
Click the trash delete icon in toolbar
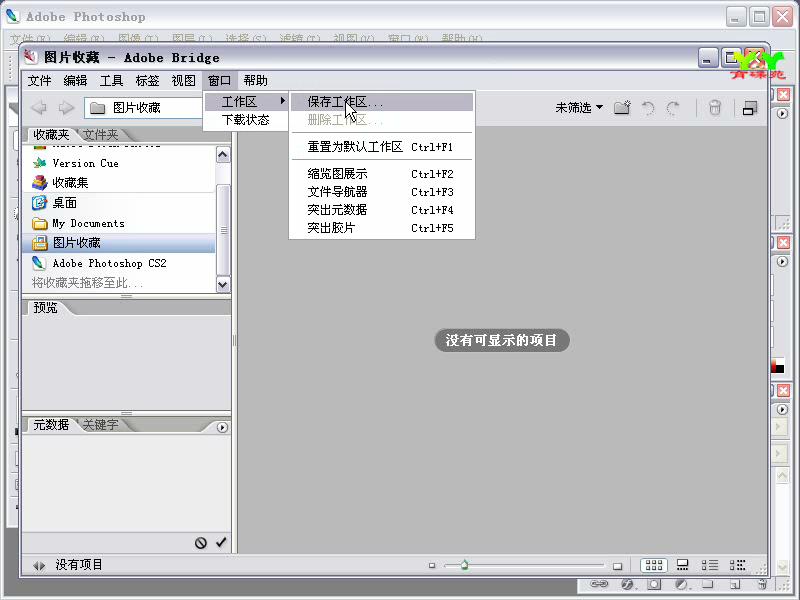pyautogui.click(x=715, y=108)
